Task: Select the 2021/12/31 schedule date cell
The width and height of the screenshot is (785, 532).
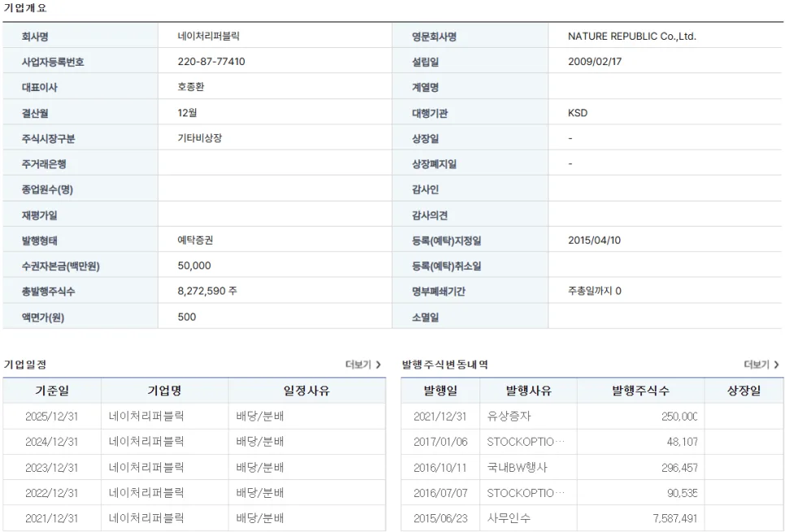Action: 52,518
